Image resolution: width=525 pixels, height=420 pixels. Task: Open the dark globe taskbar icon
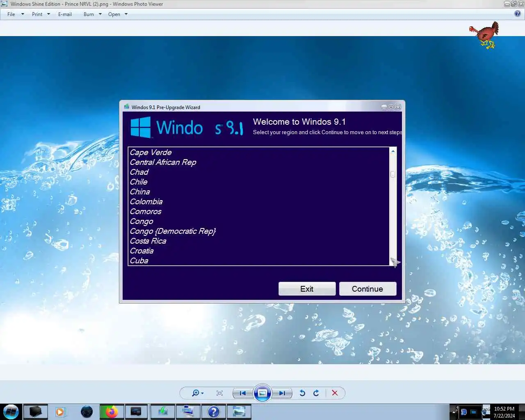pos(87,411)
